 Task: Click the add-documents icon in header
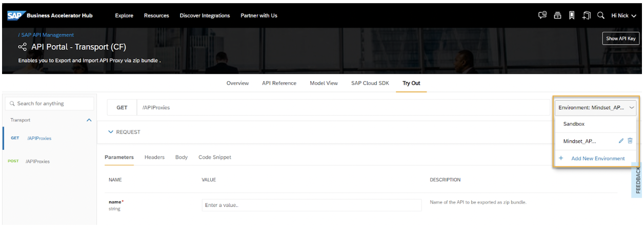tap(587, 15)
